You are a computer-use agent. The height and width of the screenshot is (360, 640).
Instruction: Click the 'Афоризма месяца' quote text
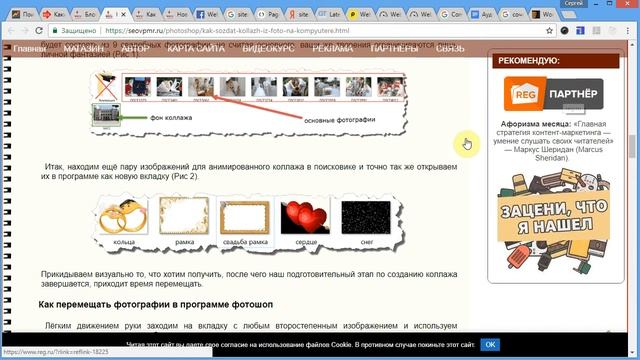pyautogui.click(x=553, y=141)
